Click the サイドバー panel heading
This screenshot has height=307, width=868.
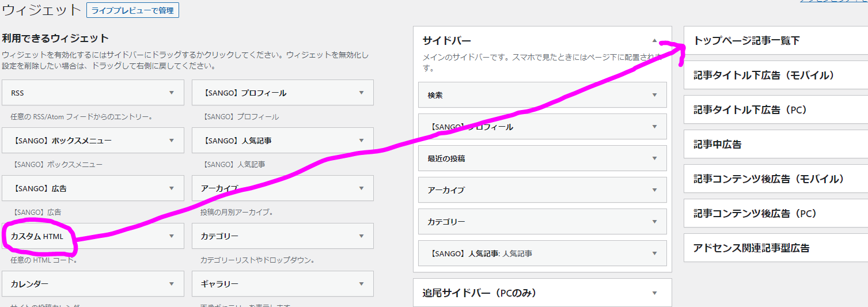click(x=447, y=41)
